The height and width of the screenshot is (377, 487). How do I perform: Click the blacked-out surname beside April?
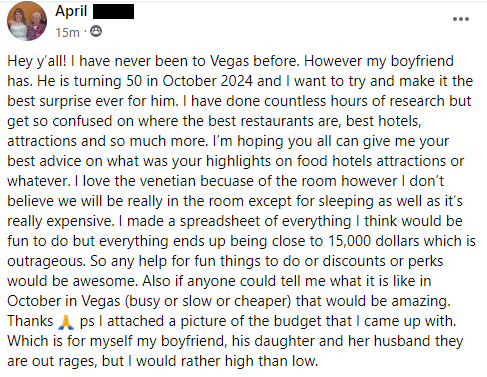(113, 11)
